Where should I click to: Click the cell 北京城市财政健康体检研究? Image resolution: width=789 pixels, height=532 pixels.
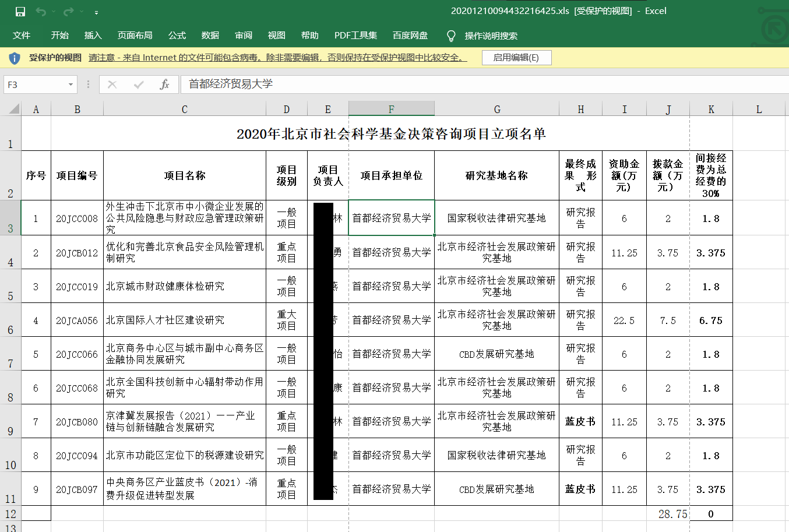(185, 286)
